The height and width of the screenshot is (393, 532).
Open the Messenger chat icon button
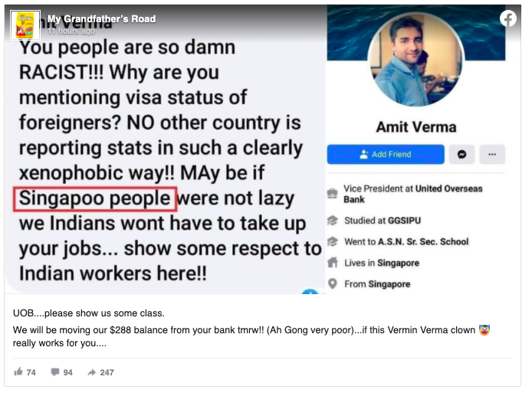point(461,154)
